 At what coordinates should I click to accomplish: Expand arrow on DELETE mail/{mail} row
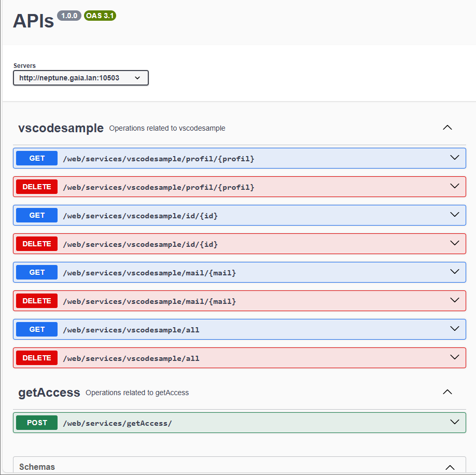tap(455, 300)
